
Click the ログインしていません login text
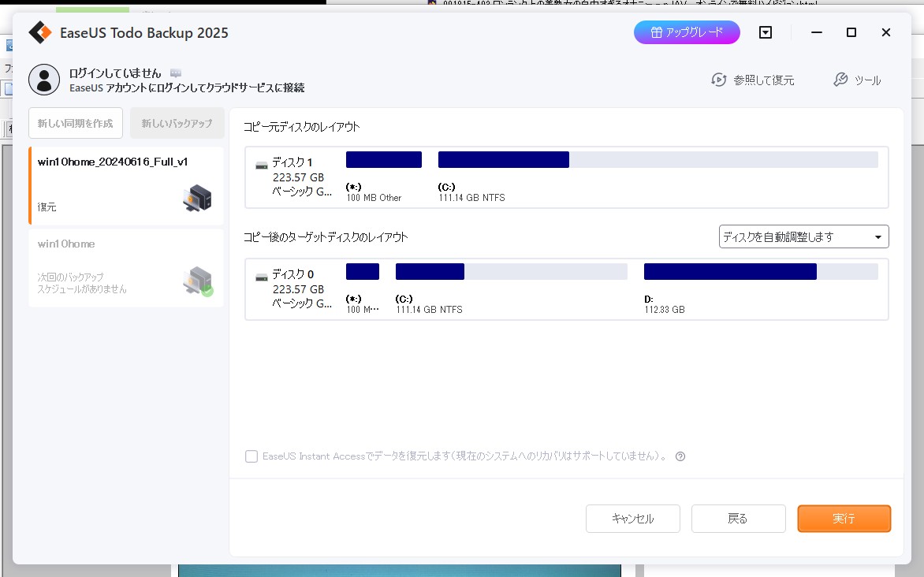[x=115, y=73]
